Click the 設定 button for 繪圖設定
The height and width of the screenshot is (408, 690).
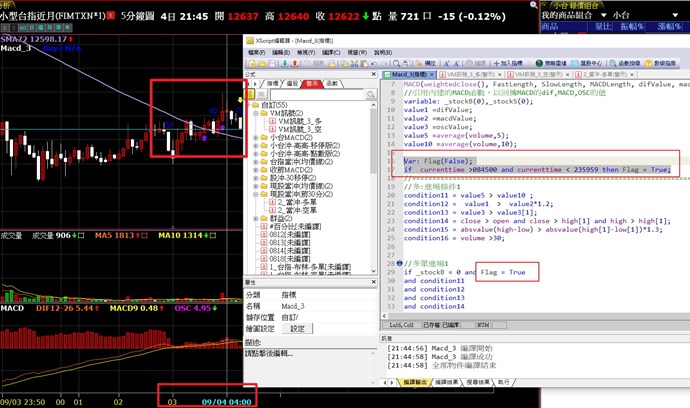[298, 328]
